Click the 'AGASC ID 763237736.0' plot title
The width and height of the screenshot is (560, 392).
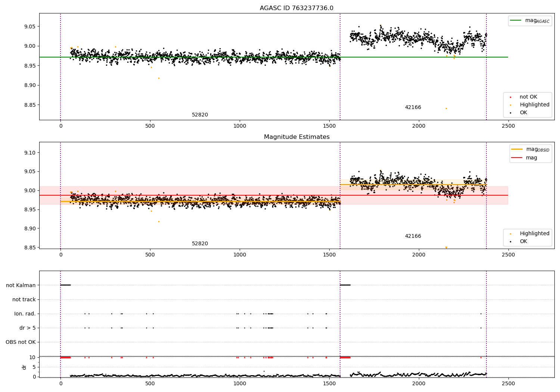(296, 8)
